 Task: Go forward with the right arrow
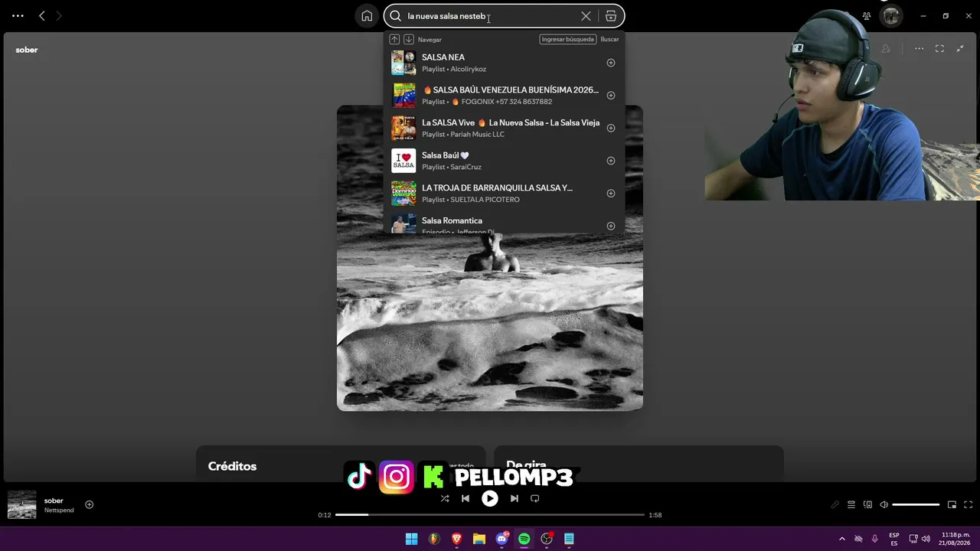(59, 16)
